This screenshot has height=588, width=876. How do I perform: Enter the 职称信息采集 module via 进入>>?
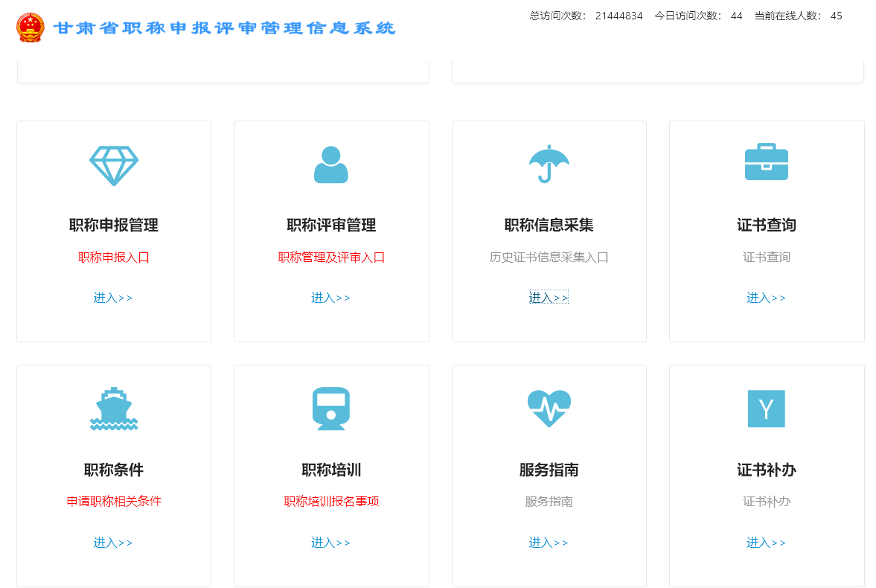(549, 297)
